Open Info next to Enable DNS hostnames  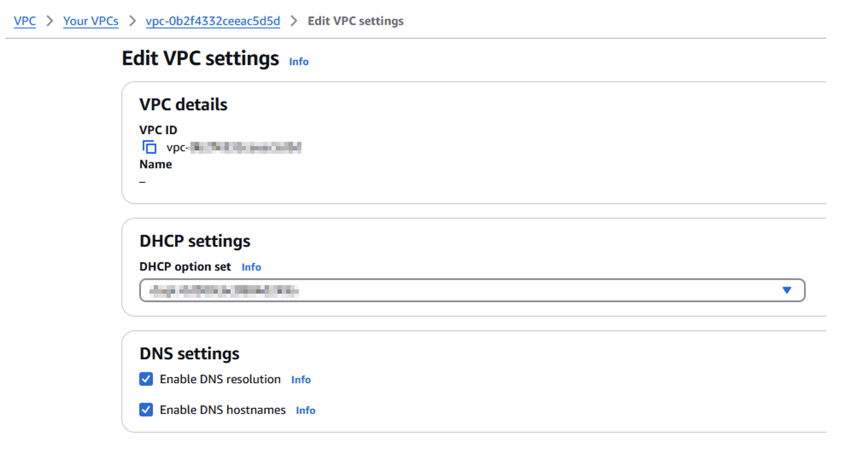[x=305, y=410]
